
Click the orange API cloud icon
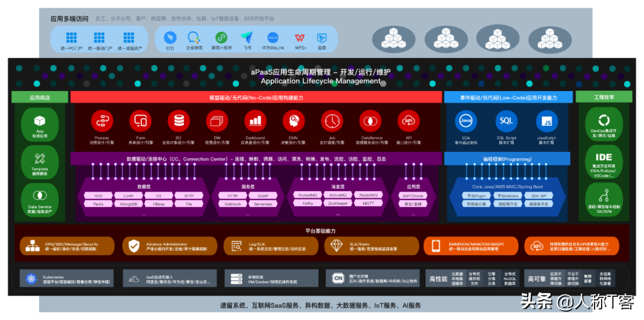tap(537, 246)
